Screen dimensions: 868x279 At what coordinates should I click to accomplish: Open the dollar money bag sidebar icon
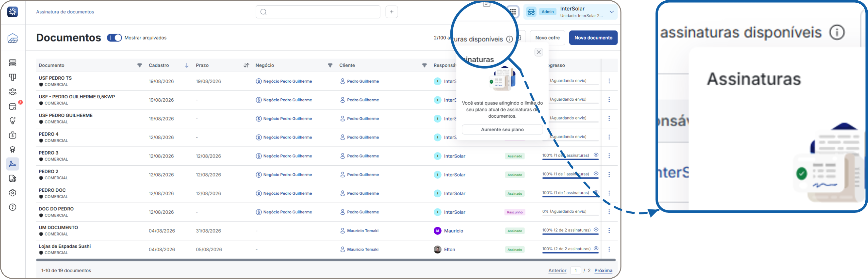tap(12, 135)
